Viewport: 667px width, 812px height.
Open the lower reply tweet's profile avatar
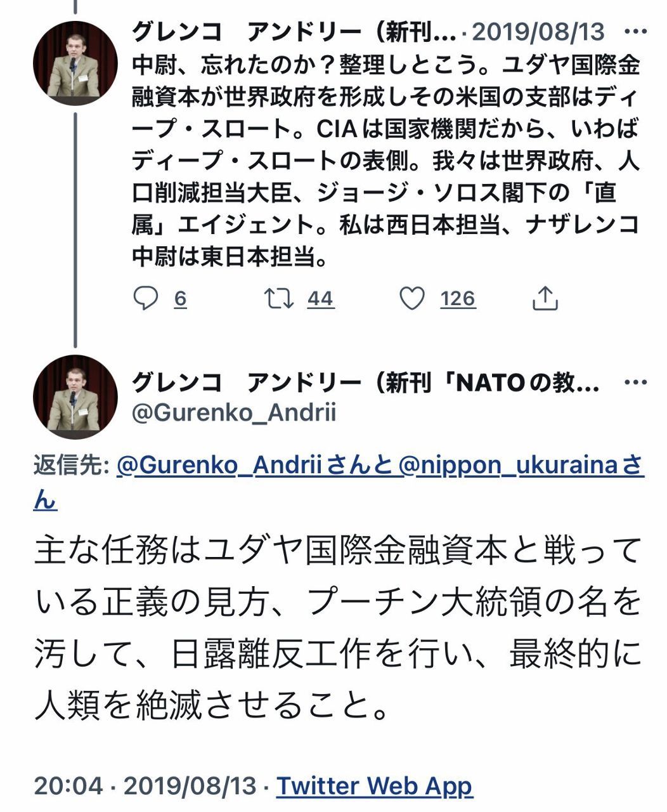pyautogui.click(x=75, y=397)
